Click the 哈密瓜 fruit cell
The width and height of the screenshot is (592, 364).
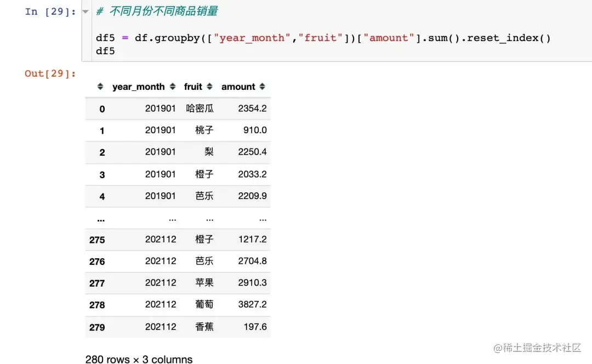coord(200,109)
